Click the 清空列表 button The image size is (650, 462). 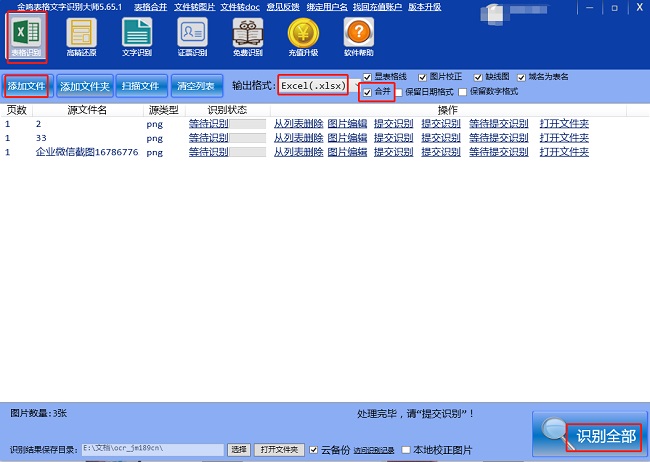point(196,86)
